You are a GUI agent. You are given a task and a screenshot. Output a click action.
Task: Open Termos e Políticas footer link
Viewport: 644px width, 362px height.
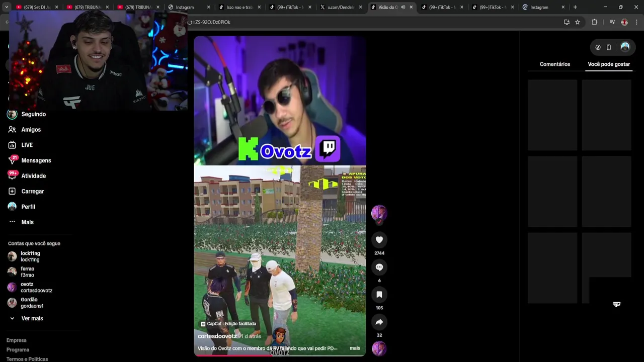point(27,359)
